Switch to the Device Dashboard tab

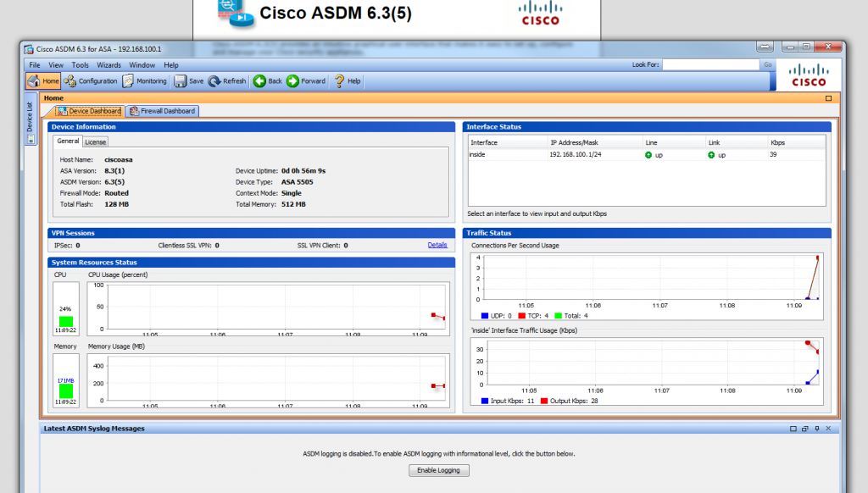tap(89, 111)
